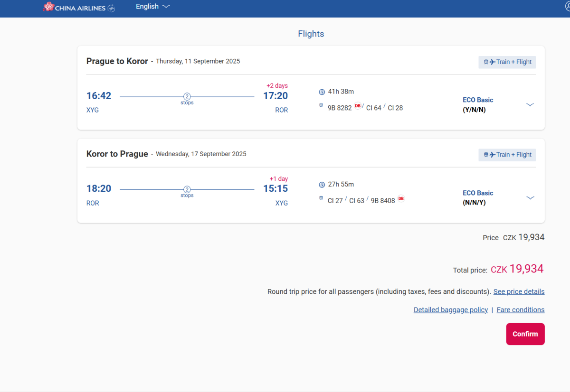Image resolution: width=570 pixels, height=392 pixels.
Task: Click the train icon before 9B 8282
Action: [x=321, y=105]
